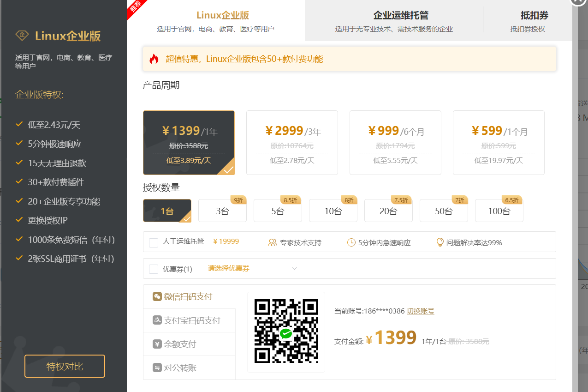Click the 产品周期 section label
Viewport: 588px width, 392px height.
tap(161, 85)
